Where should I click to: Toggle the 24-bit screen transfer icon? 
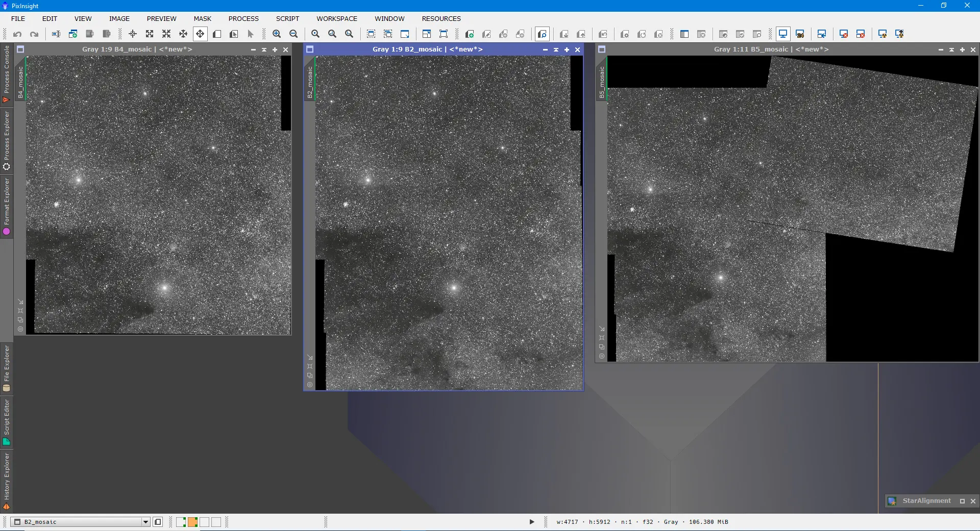[800, 34]
